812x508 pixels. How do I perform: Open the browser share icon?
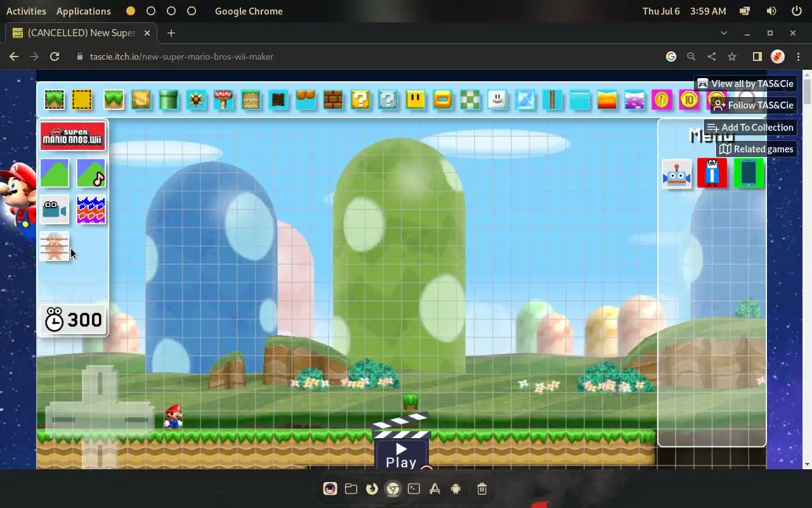click(712, 57)
